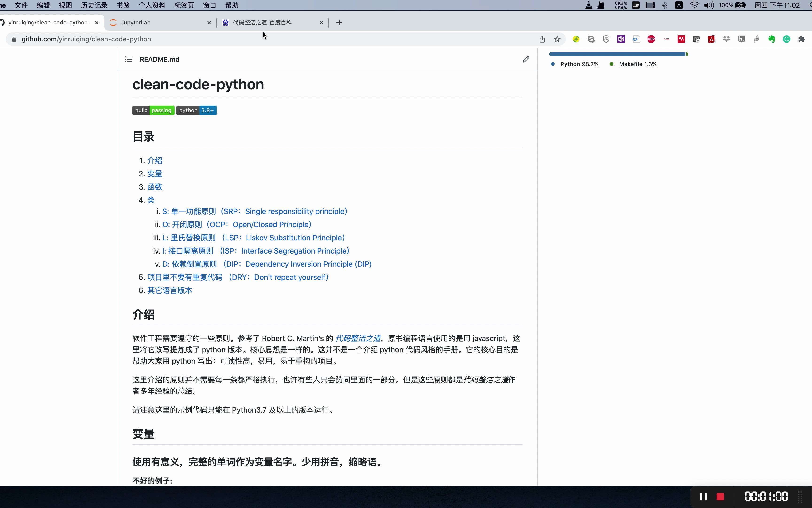The height and width of the screenshot is (508, 812).
Task: Open the D: 依赖倒置原则 (DIP) link
Action: [x=267, y=264]
